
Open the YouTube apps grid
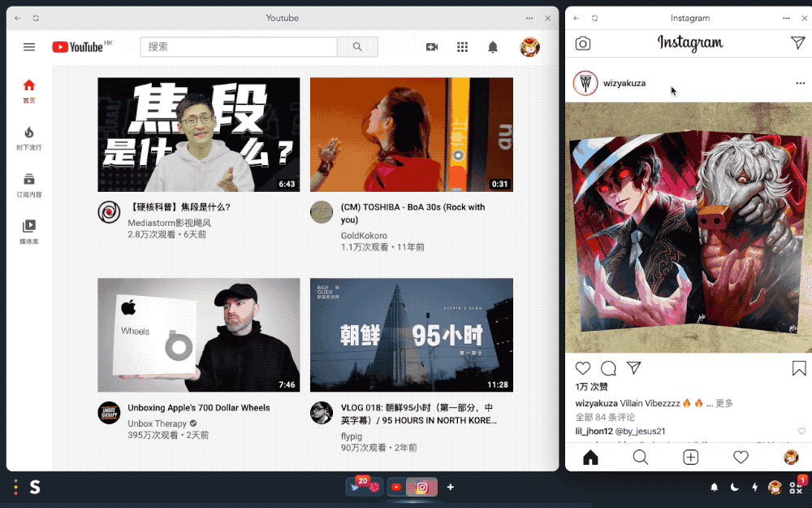463,47
